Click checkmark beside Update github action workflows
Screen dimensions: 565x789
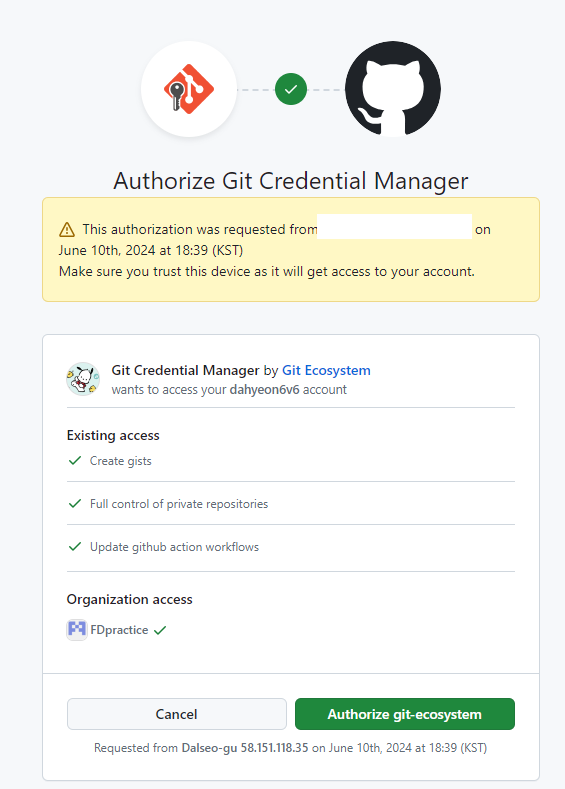tap(75, 546)
